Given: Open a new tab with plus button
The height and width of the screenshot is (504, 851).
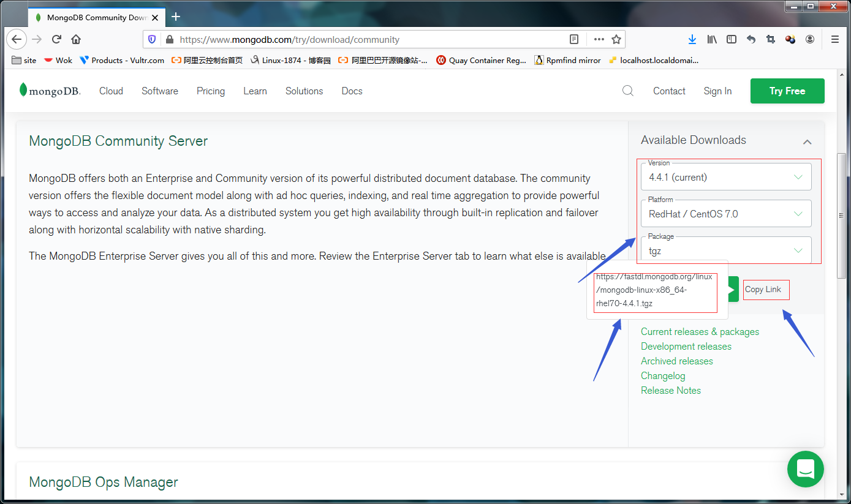Looking at the screenshot, I should click(x=176, y=17).
